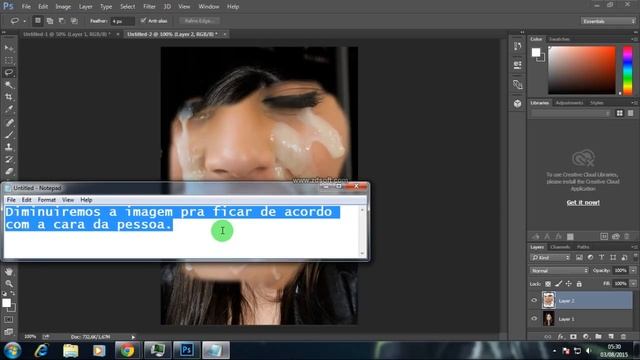Image resolution: width=640 pixels, height=360 pixels.
Task: Open the Format menu in Notepad
Action: [x=47, y=200]
